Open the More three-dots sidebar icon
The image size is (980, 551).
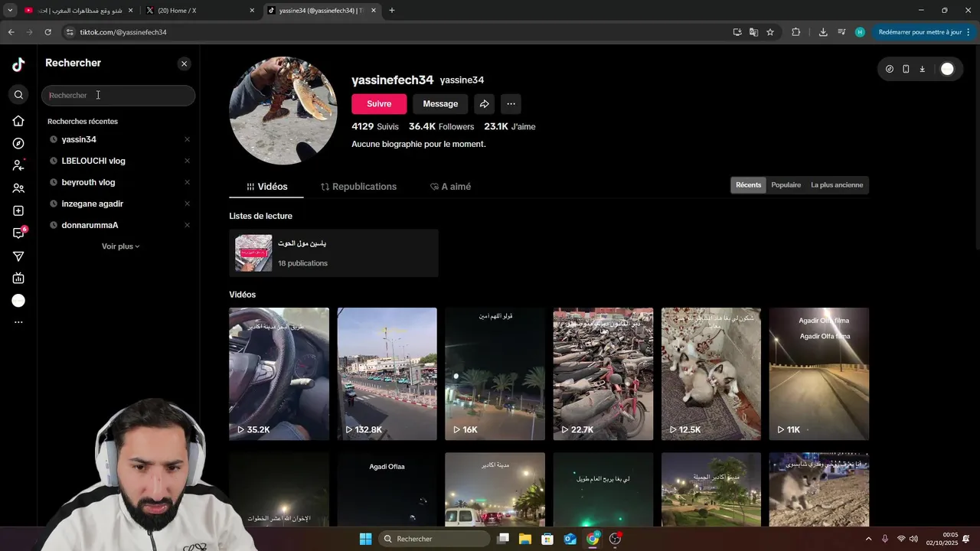[x=18, y=322]
